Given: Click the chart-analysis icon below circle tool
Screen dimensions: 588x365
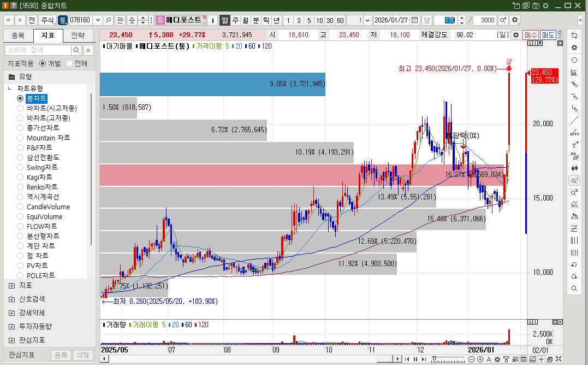Looking at the screenshot, I should [x=574, y=72].
